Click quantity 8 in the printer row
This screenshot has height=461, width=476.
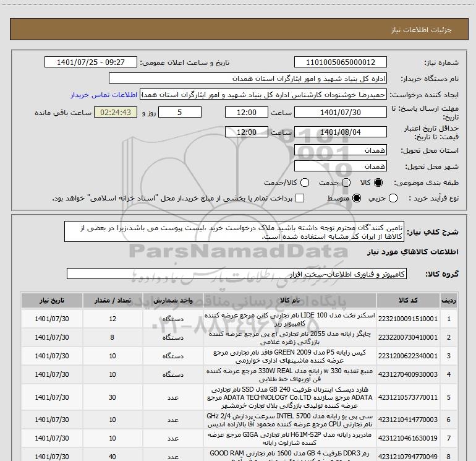coord(113,337)
